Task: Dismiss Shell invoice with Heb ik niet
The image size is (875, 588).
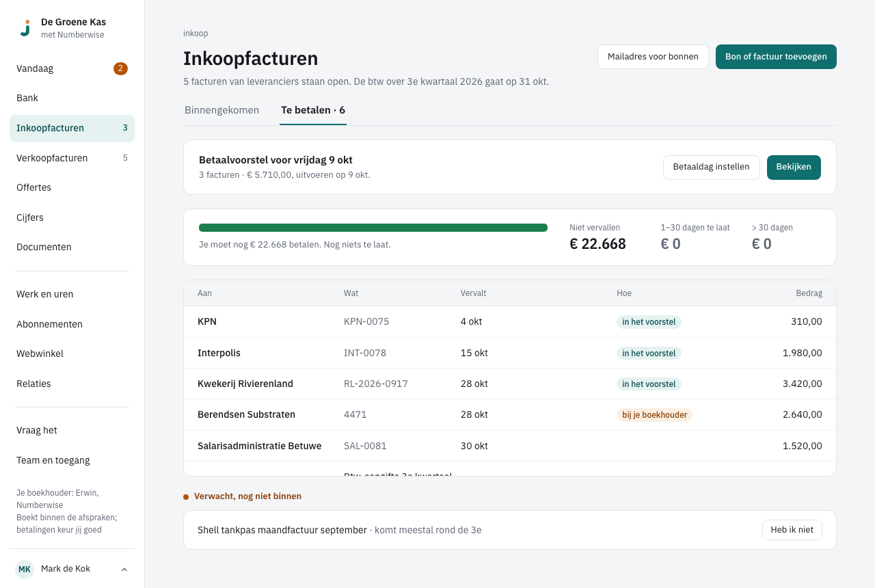Action: pyautogui.click(x=792, y=530)
